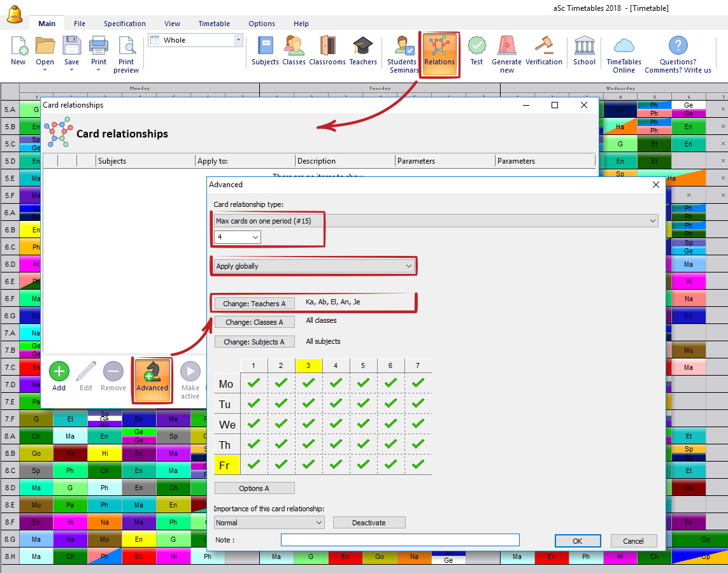Screen dimensions: 728x573
Task: Open the Apply globally dropdown
Action: [314, 266]
